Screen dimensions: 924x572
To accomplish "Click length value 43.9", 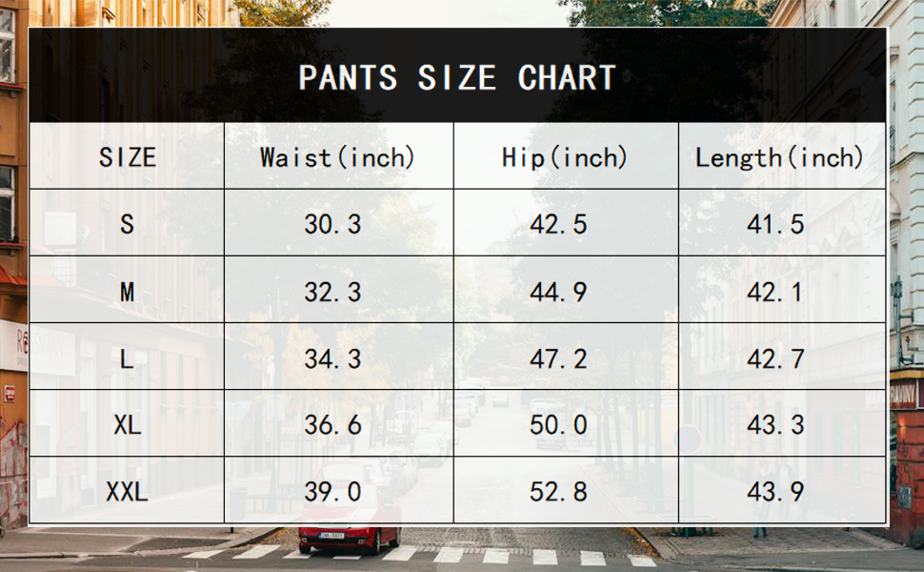I will click(x=775, y=492).
